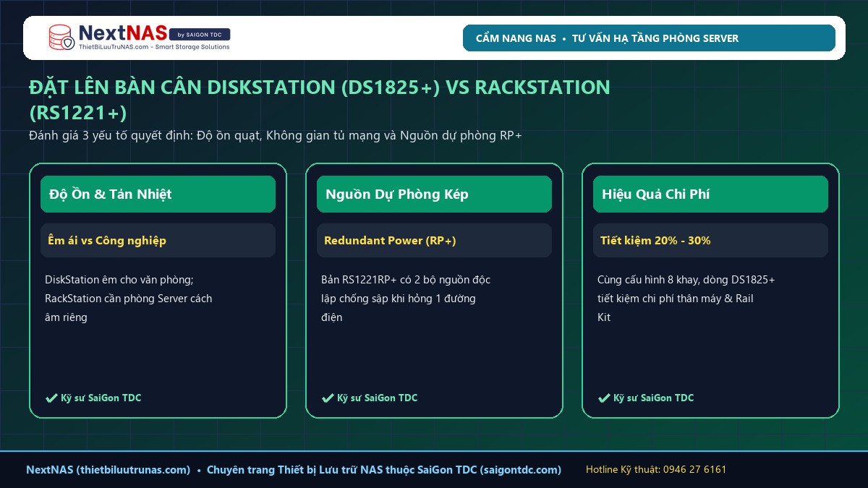Click ThietBiLuuTruNAS.com tagline under logo
This screenshot has height=488, width=868.
(153, 47)
